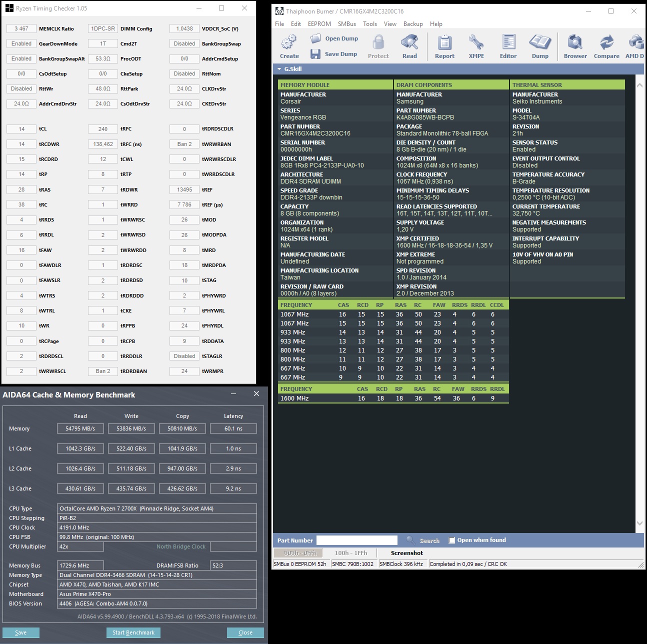This screenshot has height=644, width=647.
Task: Click SMBus 0 EEPROM 52h status entry
Action: (x=300, y=564)
